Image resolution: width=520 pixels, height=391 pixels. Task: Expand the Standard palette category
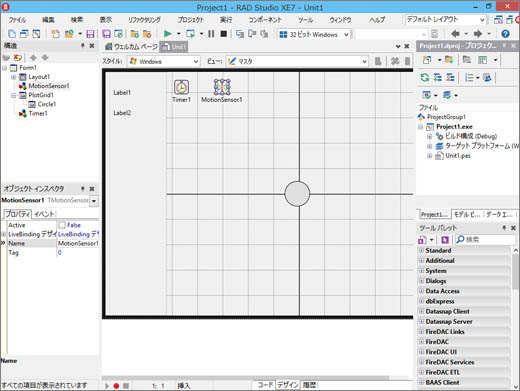421,250
